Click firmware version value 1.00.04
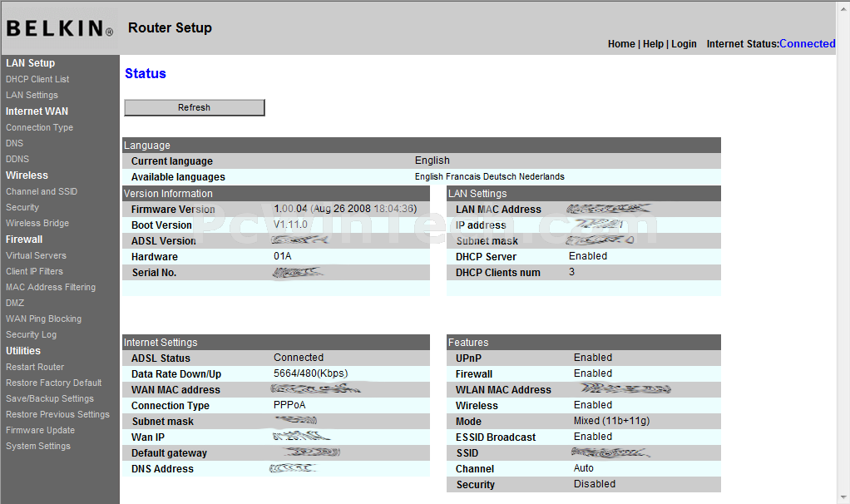The width and height of the screenshot is (850, 504). pos(290,209)
